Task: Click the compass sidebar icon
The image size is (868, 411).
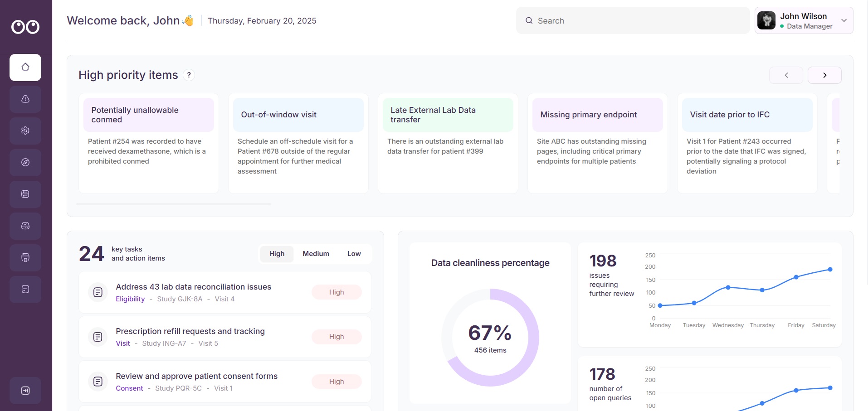Action: click(25, 162)
